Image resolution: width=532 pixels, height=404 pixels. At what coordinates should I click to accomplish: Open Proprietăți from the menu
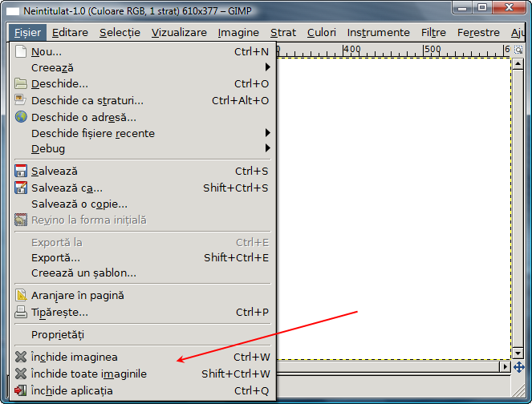(58, 334)
